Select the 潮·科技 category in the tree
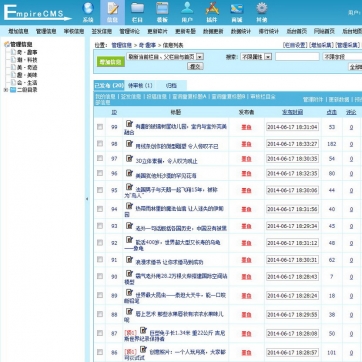This screenshot has width=362, height=362. click(27, 60)
